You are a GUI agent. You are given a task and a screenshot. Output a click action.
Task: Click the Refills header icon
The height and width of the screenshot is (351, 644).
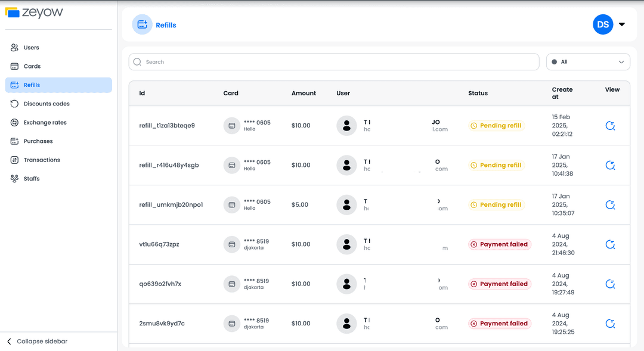(142, 24)
